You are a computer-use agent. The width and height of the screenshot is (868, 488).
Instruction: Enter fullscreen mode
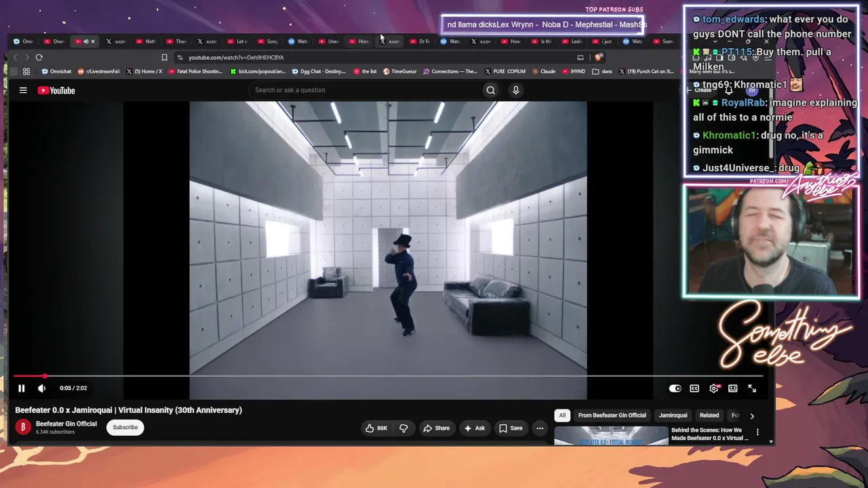752,388
